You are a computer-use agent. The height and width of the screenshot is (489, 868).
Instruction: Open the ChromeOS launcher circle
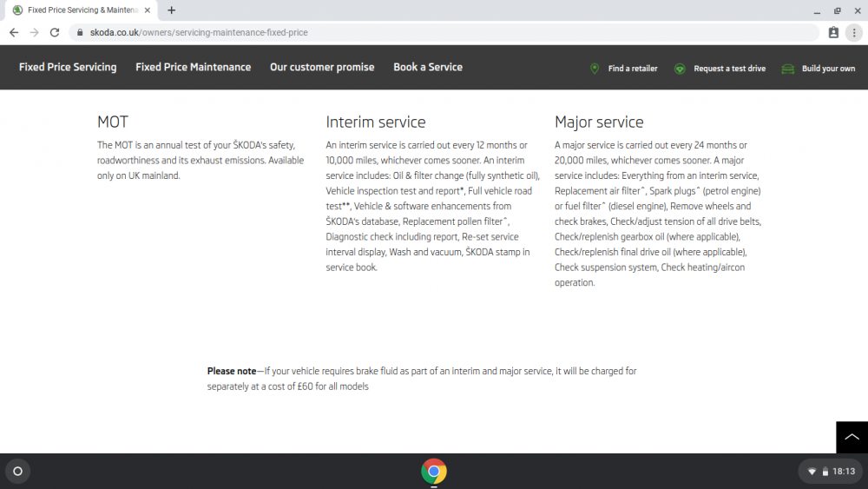click(17, 472)
